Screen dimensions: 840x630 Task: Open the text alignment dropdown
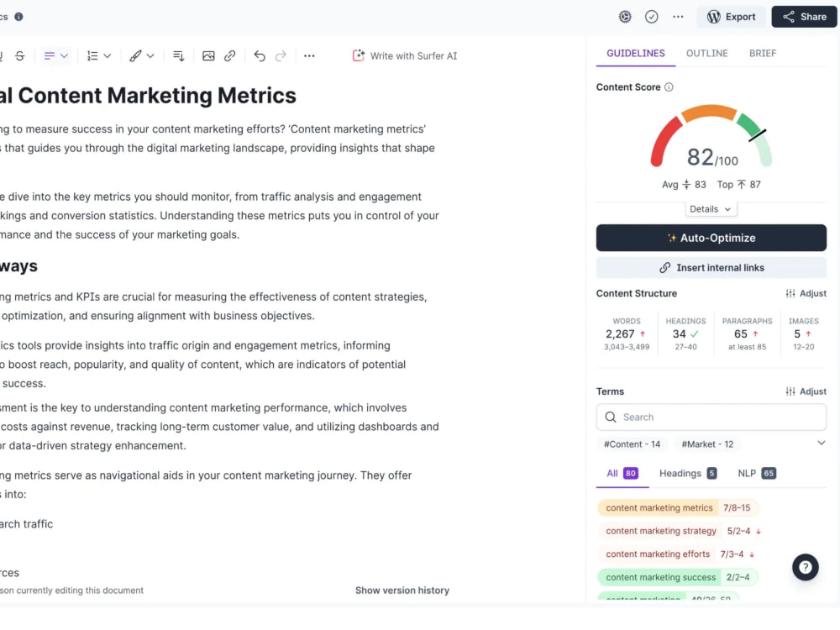[x=55, y=55]
